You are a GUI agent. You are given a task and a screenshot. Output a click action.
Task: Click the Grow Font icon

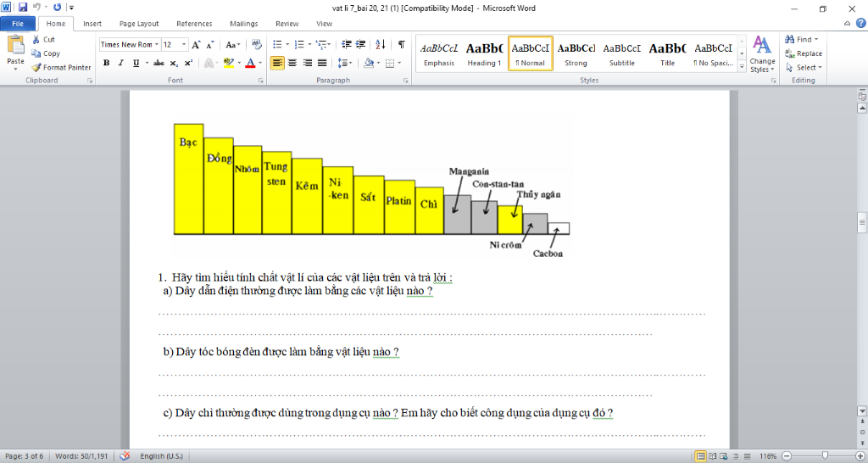tap(196, 45)
